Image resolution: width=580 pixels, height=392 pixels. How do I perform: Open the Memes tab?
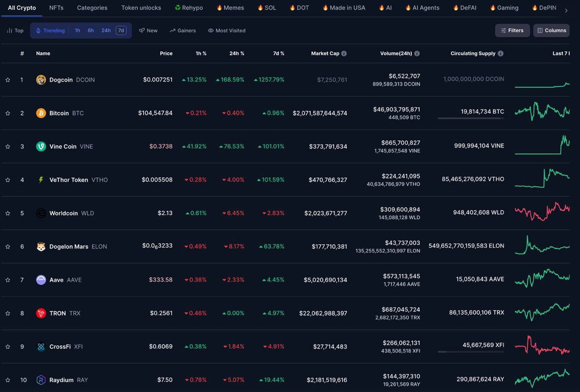231,8
